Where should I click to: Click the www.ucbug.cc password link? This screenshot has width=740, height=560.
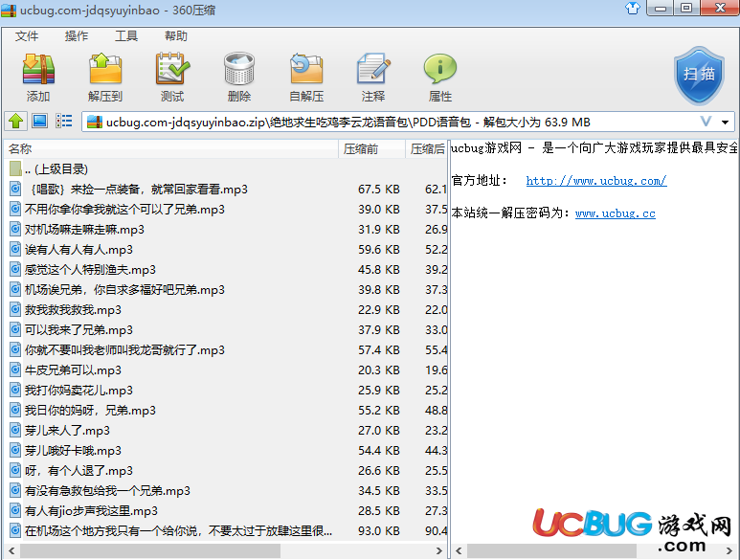click(616, 213)
